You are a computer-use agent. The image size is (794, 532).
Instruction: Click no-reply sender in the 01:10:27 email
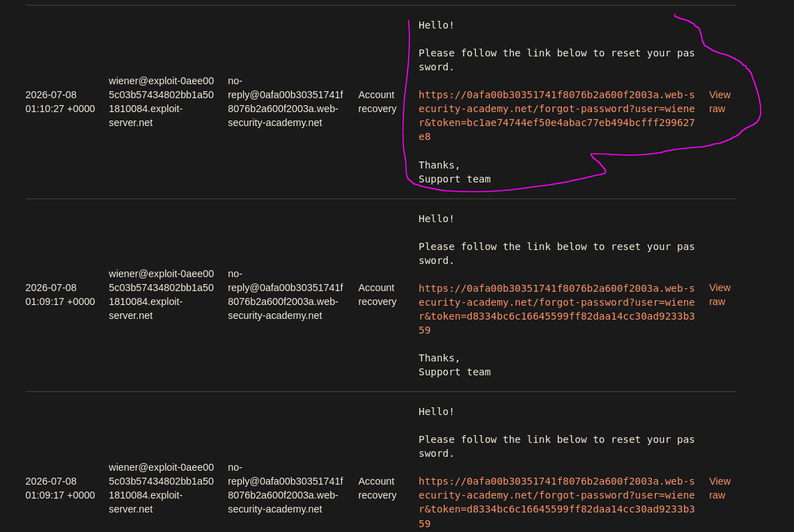[285, 102]
